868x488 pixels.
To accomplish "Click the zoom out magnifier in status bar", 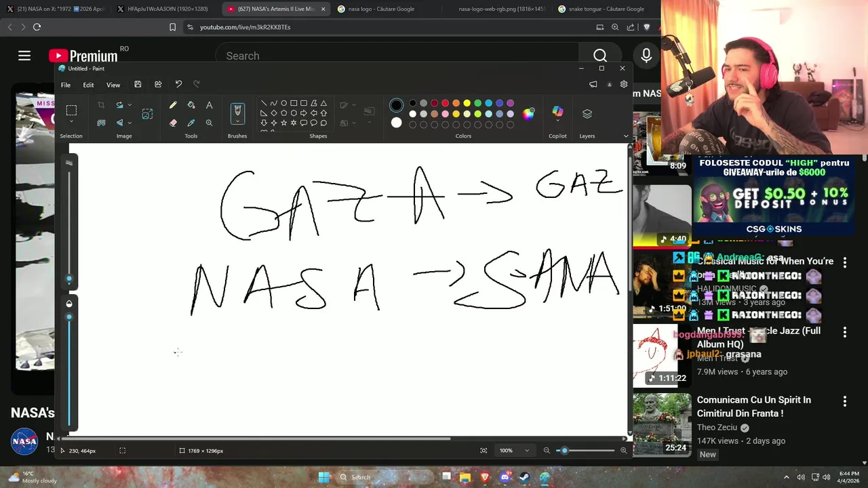I will tap(547, 451).
